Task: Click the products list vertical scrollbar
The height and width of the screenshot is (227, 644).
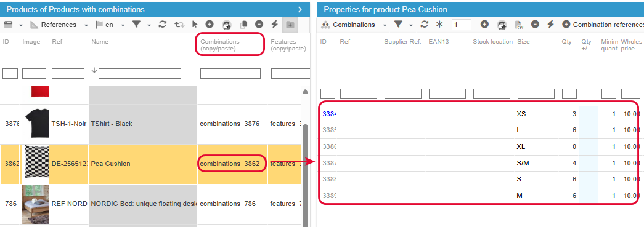Action: tap(305, 172)
